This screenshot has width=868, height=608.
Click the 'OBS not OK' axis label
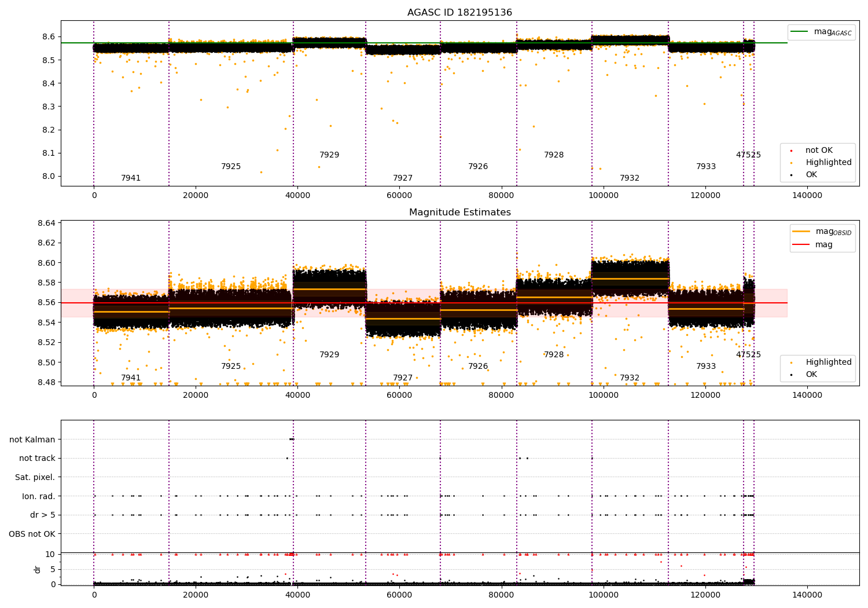(32, 534)
